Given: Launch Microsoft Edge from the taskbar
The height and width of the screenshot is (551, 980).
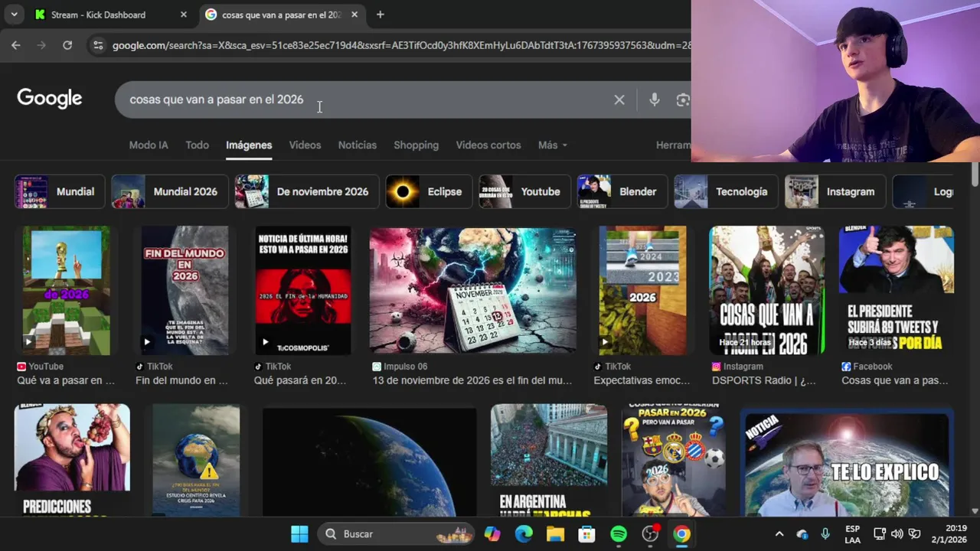Looking at the screenshot, I should (x=524, y=533).
